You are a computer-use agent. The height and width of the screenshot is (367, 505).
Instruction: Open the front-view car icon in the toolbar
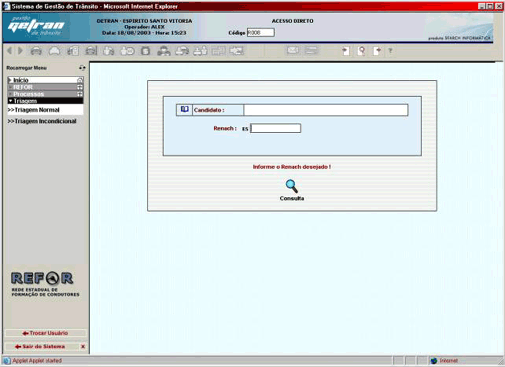36,51
